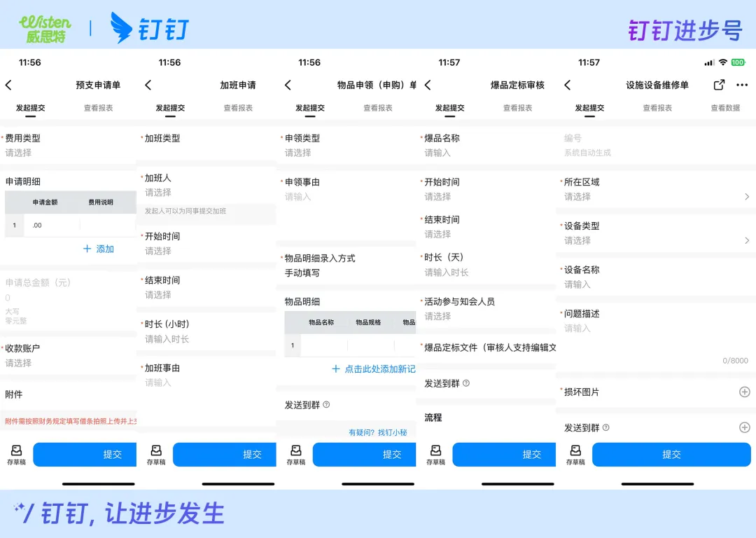
Task: Save draft on 预支申请单 form
Action: [16, 455]
